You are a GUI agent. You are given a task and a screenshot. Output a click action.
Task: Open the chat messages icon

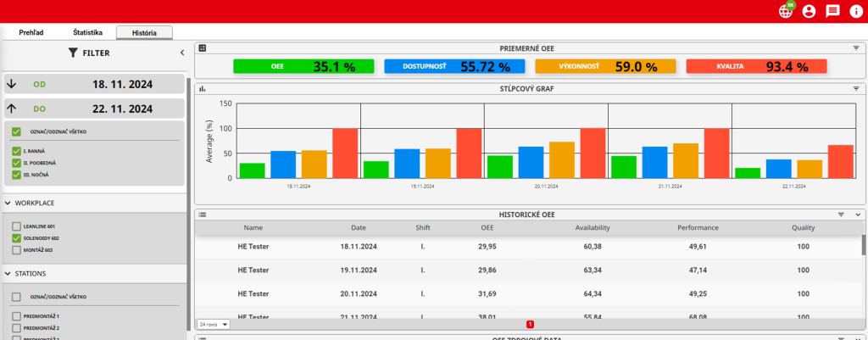(832, 11)
